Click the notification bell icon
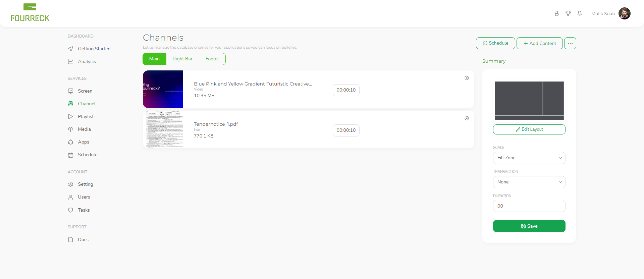Image resolution: width=644 pixels, height=279 pixels. pos(579,13)
